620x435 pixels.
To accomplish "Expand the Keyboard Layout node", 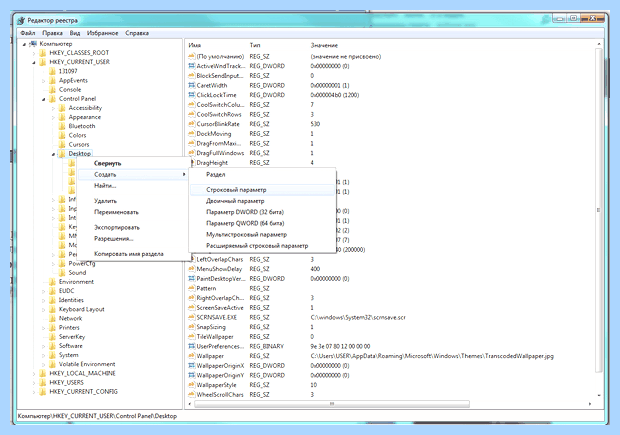I will (x=43, y=310).
